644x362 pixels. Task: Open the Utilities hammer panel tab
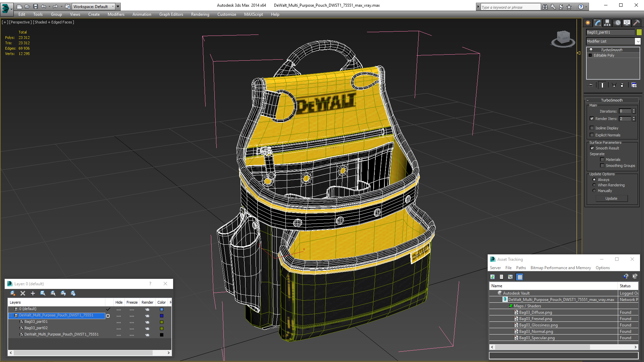tap(636, 23)
